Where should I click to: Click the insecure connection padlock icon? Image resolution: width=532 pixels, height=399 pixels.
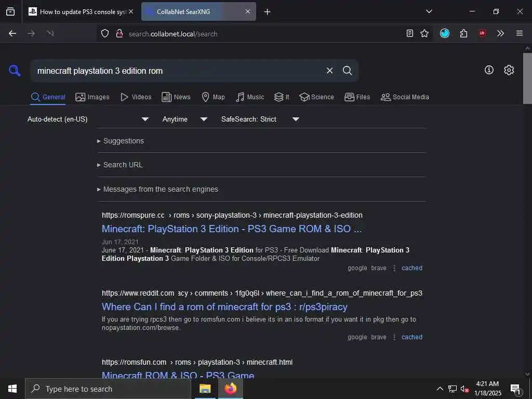point(119,33)
